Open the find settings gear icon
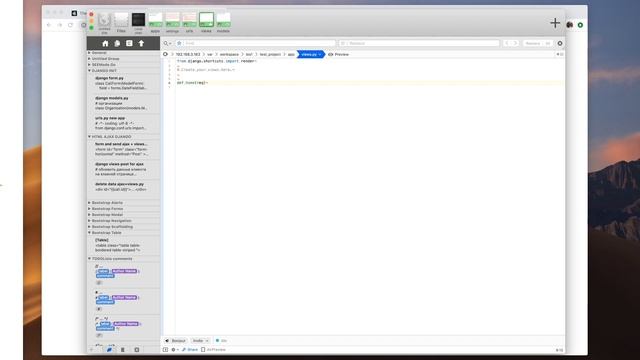Viewport: 640px width, 360px height. pyautogui.click(x=560, y=43)
